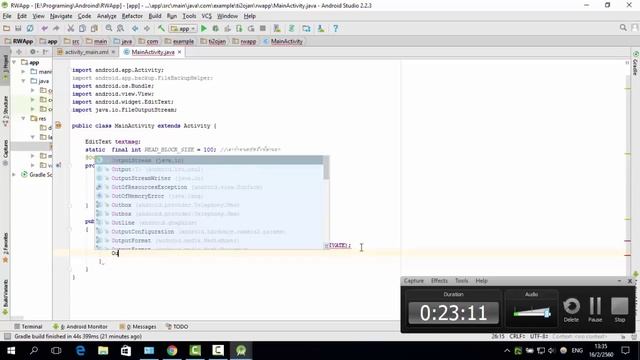The image size is (640, 360).
Task: Redo via the toolbar arrow icon
Action: click(56, 28)
